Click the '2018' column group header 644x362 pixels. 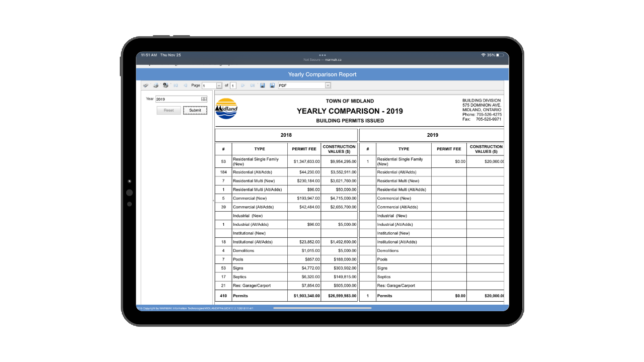pos(286,135)
